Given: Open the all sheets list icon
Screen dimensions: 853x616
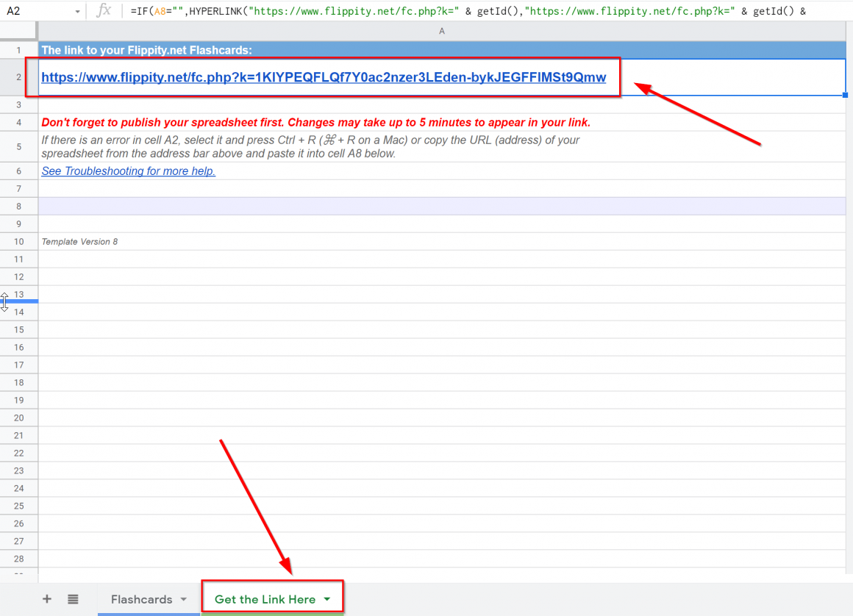Looking at the screenshot, I should pos(73,599).
